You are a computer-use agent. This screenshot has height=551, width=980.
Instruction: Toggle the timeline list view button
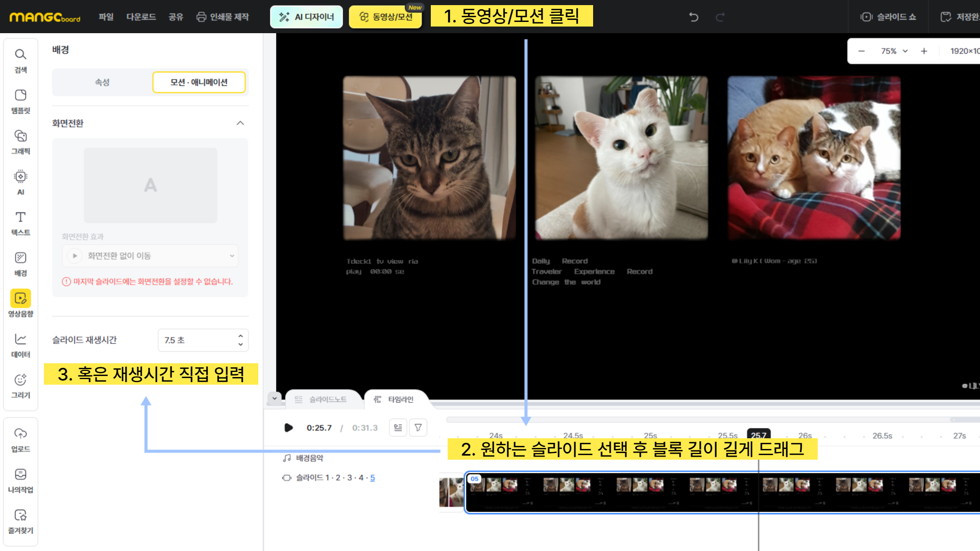pyautogui.click(x=398, y=428)
